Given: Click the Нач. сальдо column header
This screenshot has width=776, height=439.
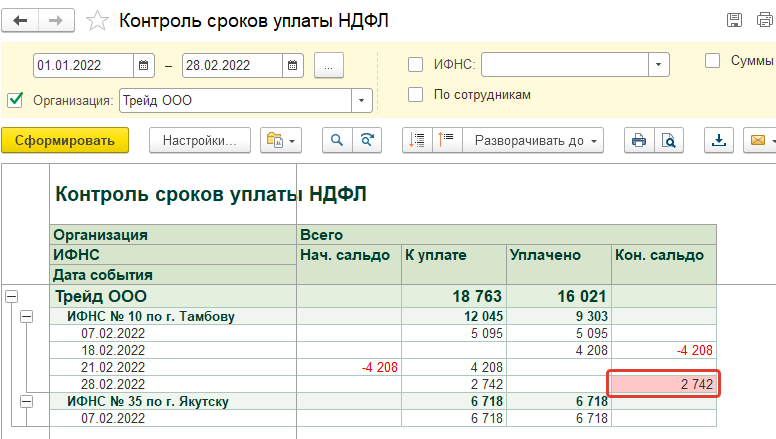Looking at the screenshot, I should pyautogui.click(x=349, y=264).
